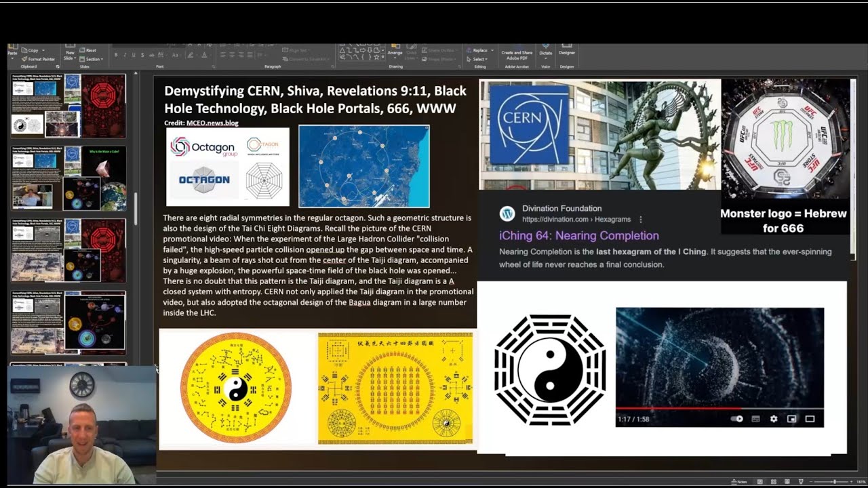
Task: Click the 'iChing 64: Nearing Completion' link
Action: click(579, 236)
